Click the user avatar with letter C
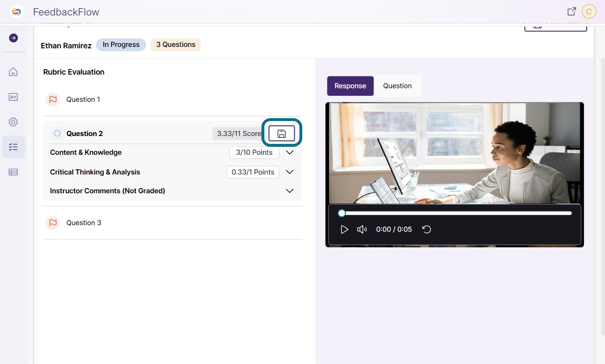 tap(589, 11)
